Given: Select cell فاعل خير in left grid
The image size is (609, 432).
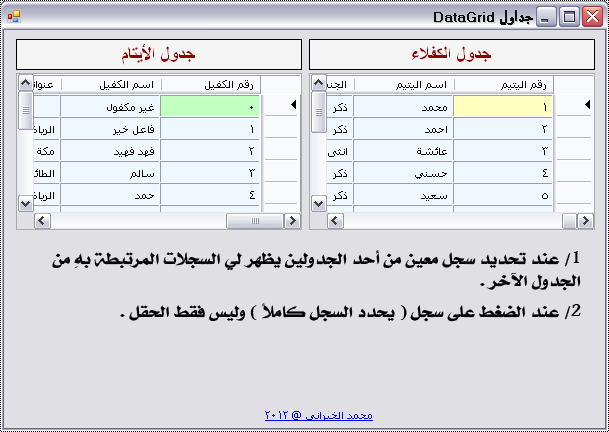Looking at the screenshot, I should click(110, 129).
